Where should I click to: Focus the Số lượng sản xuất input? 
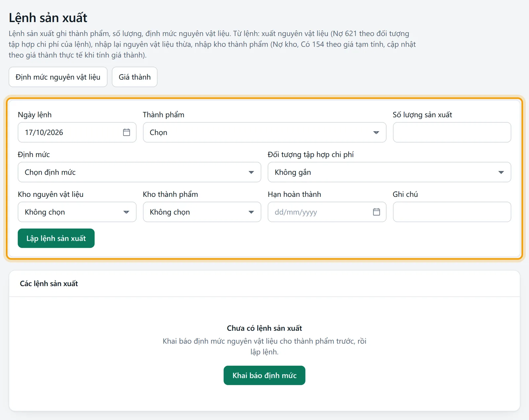(x=452, y=132)
